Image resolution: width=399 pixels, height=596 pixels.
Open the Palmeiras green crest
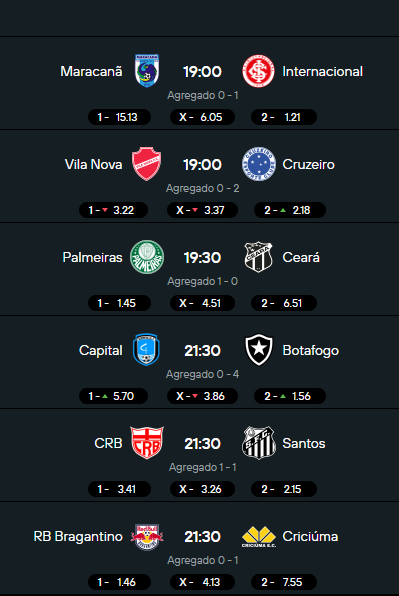pyautogui.click(x=147, y=257)
